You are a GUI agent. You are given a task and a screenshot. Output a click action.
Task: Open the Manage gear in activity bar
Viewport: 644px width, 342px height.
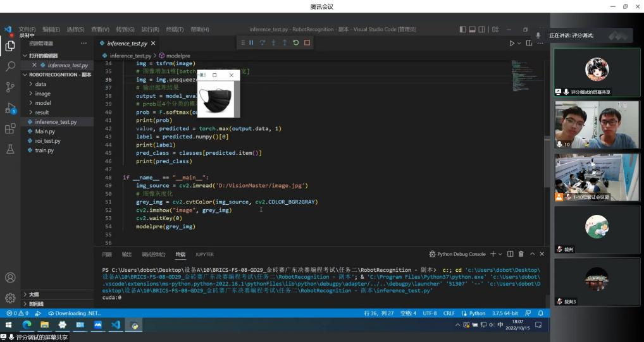[x=10, y=298]
